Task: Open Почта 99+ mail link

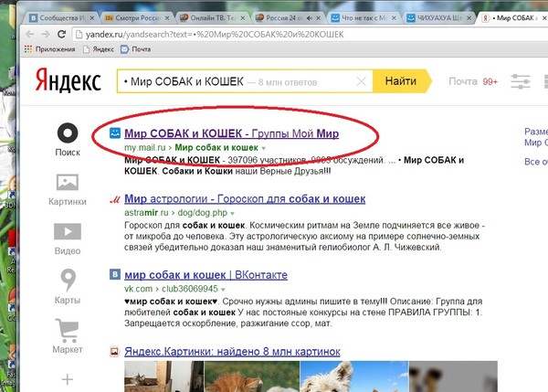Action: [x=473, y=81]
